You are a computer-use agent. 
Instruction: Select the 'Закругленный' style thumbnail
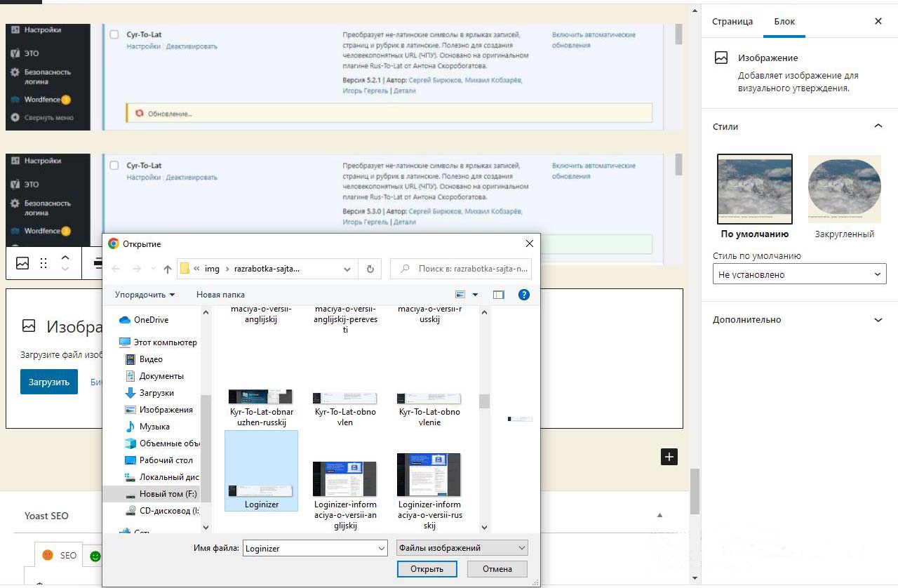pos(844,188)
